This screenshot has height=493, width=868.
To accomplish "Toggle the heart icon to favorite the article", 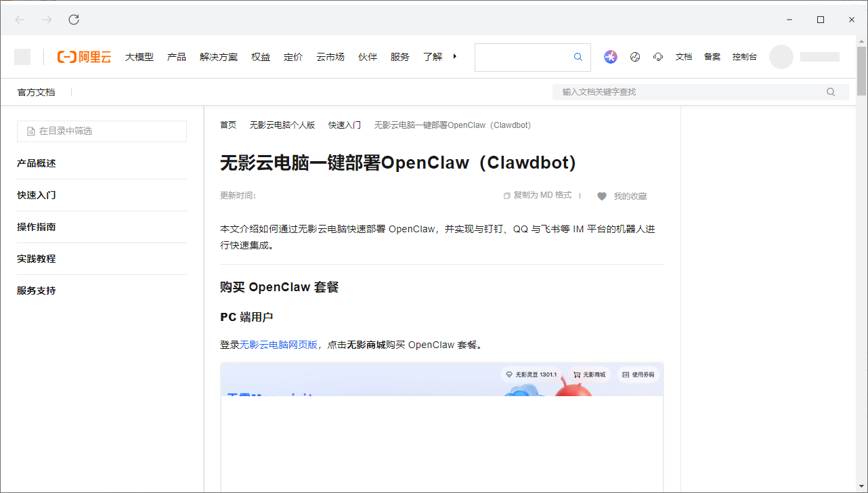I will [x=602, y=196].
